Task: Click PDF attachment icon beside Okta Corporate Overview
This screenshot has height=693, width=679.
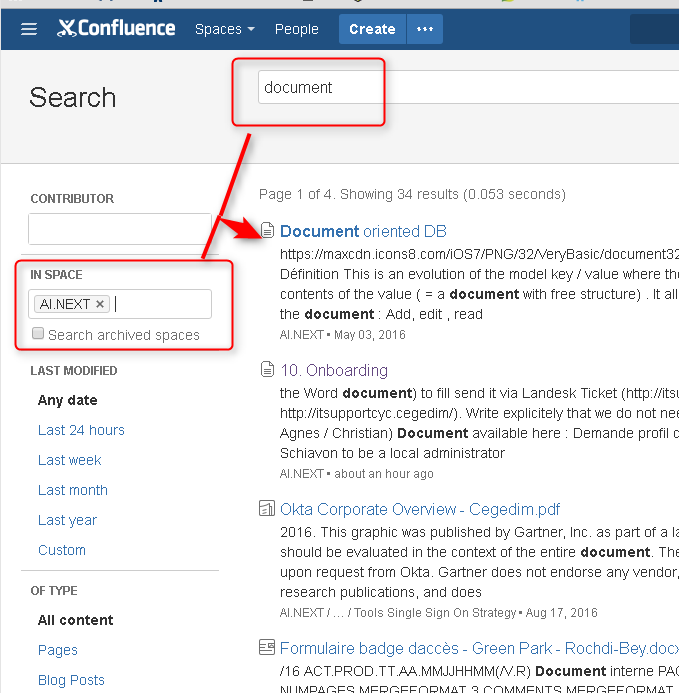Action: point(267,508)
